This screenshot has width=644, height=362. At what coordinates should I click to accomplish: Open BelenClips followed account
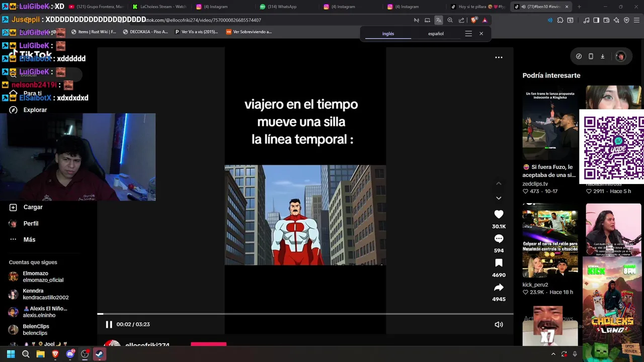pyautogui.click(x=36, y=329)
